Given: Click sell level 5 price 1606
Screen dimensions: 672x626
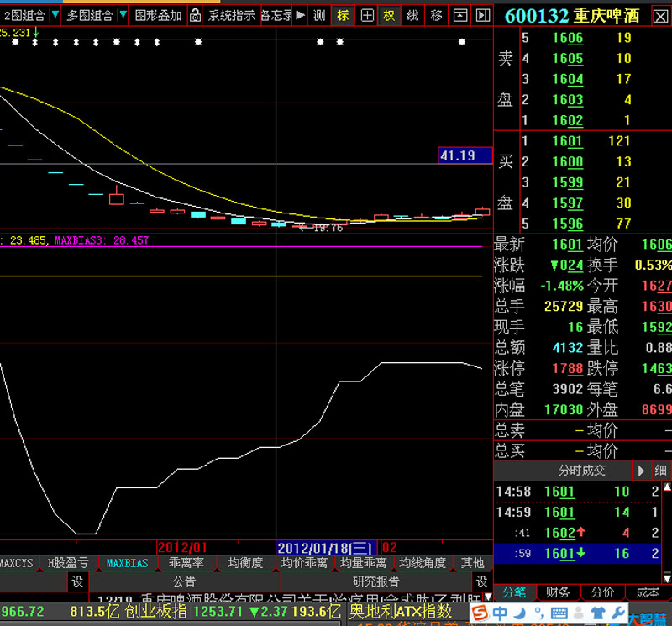Looking at the screenshot, I should click(x=568, y=38).
